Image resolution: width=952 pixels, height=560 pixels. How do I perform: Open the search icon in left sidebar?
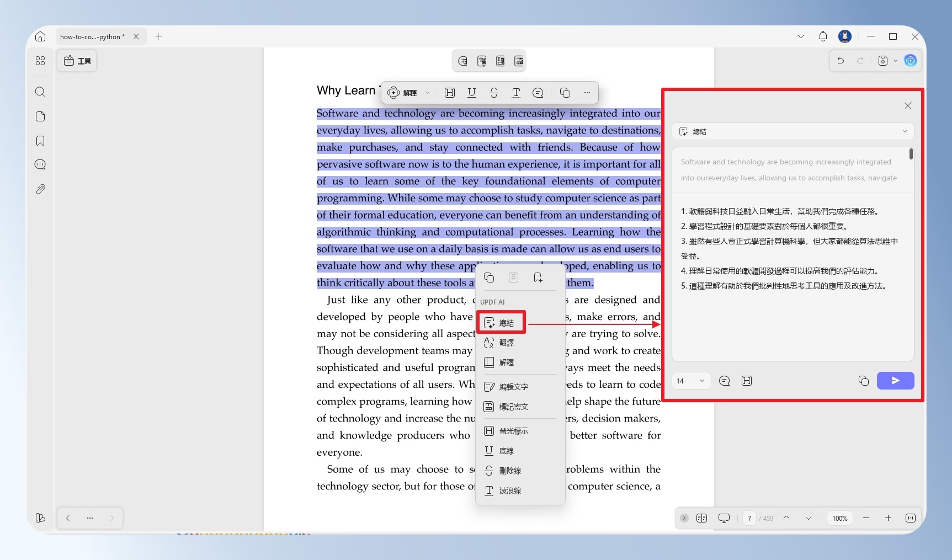tap(40, 92)
